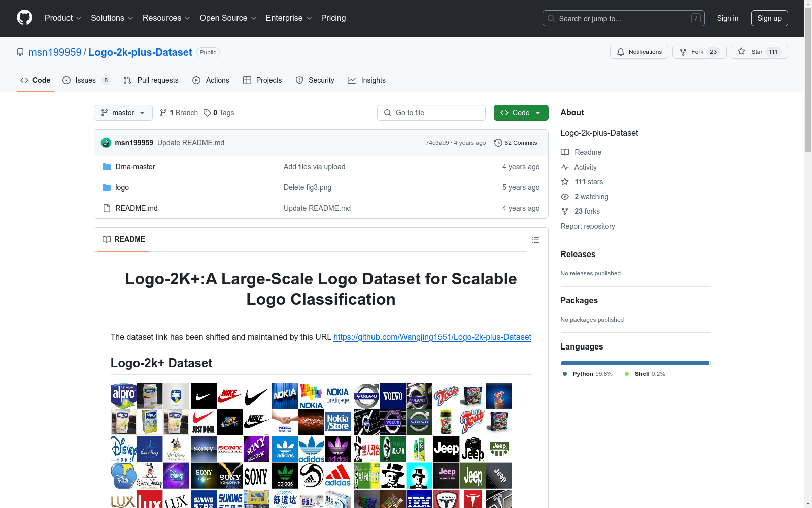
Task: Click the Fork icon
Action: coord(683,52)
